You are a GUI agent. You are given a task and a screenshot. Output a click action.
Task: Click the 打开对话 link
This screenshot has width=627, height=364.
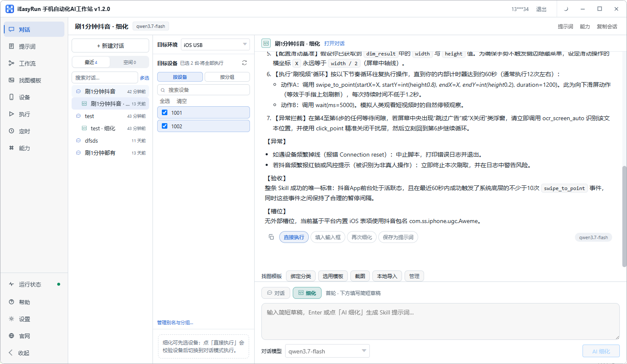334,44
